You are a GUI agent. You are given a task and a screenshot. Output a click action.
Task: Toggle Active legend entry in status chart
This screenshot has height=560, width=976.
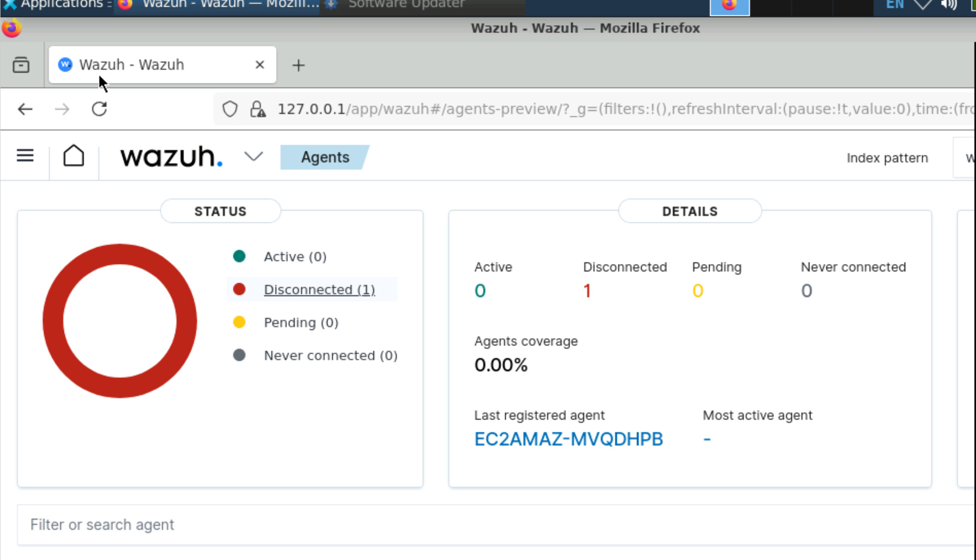[295, 257]
